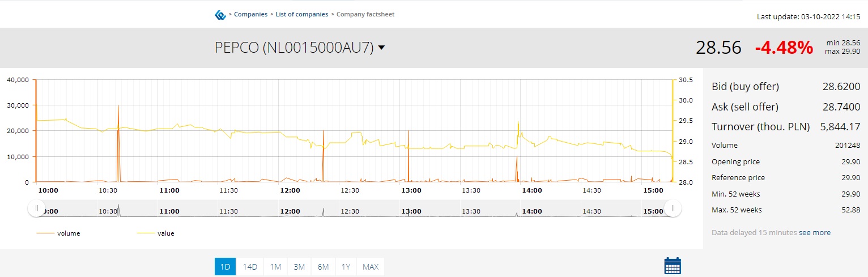The image size is (868, 277).
Task: Open the calendar date picker icon
Action: coord(673,266)
